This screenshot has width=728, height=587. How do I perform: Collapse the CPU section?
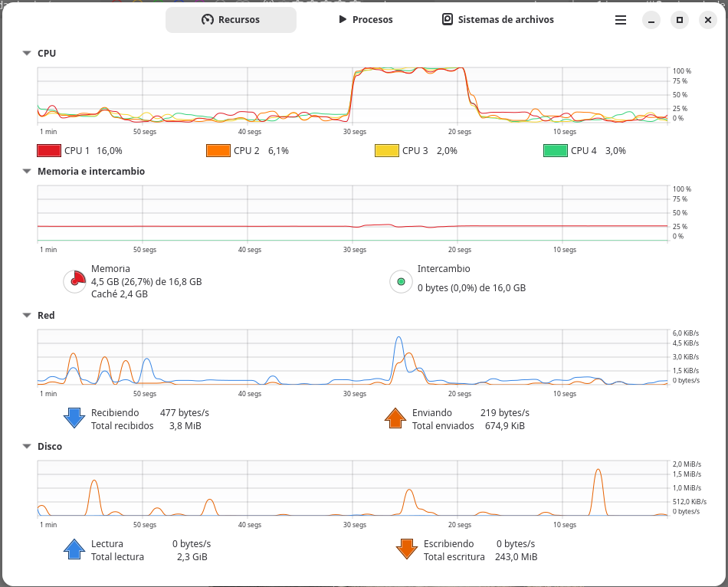27,54
